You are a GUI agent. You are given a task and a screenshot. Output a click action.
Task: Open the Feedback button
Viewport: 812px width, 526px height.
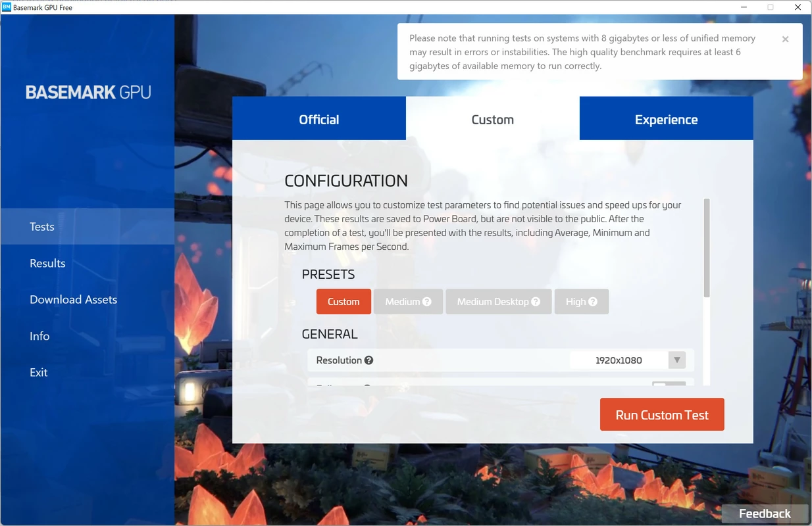click(765, 514)
